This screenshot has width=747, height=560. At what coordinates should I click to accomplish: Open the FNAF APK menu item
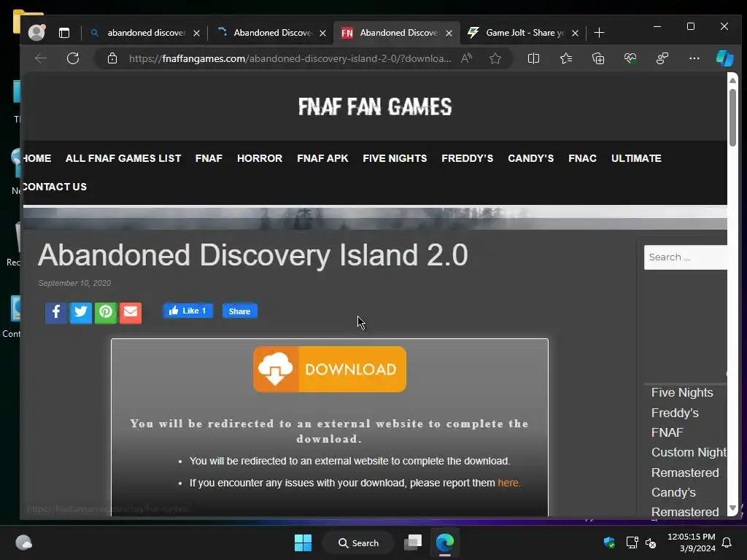[322, 158]
